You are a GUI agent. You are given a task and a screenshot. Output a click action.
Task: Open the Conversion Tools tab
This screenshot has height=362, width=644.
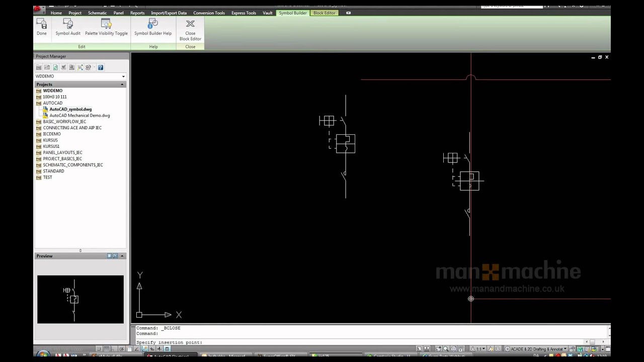(209, 13)
